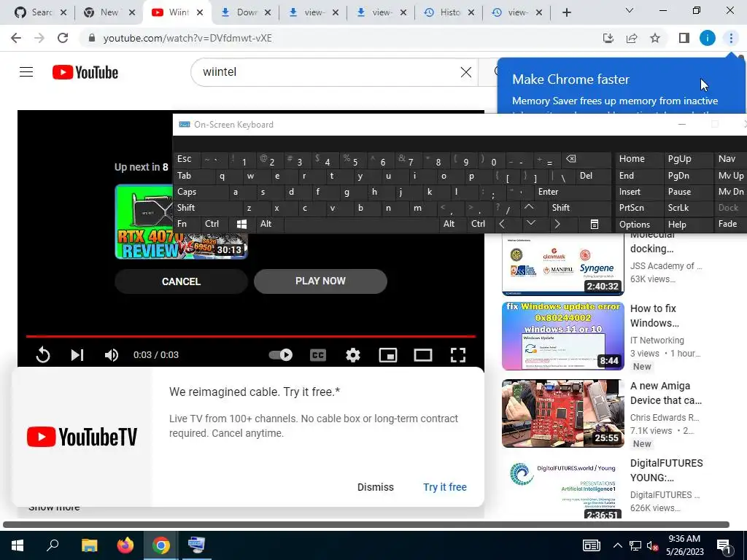Click Windows logo key on On-Screen Keyboard
Image resolution: width=747 pixels, height=560 pixels.
point(241,225)
